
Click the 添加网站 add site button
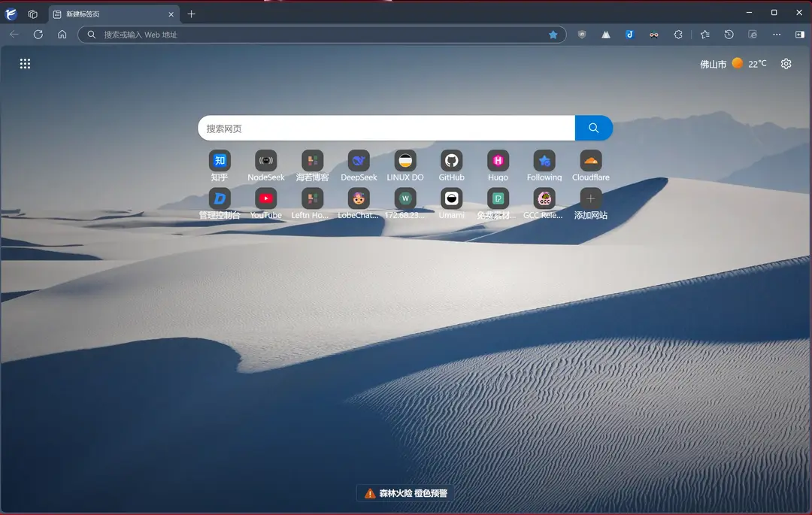[590, 199]
